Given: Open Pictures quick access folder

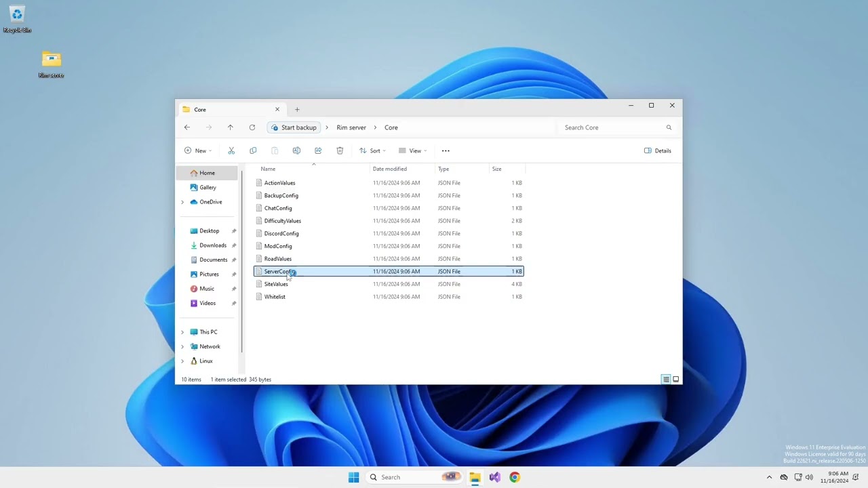Looking at the screenshot, I should (x=208, y=274).
